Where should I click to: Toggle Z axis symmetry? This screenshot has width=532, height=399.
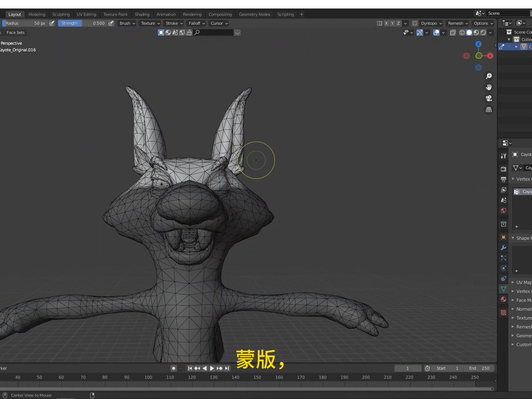(x=399, y=23)
